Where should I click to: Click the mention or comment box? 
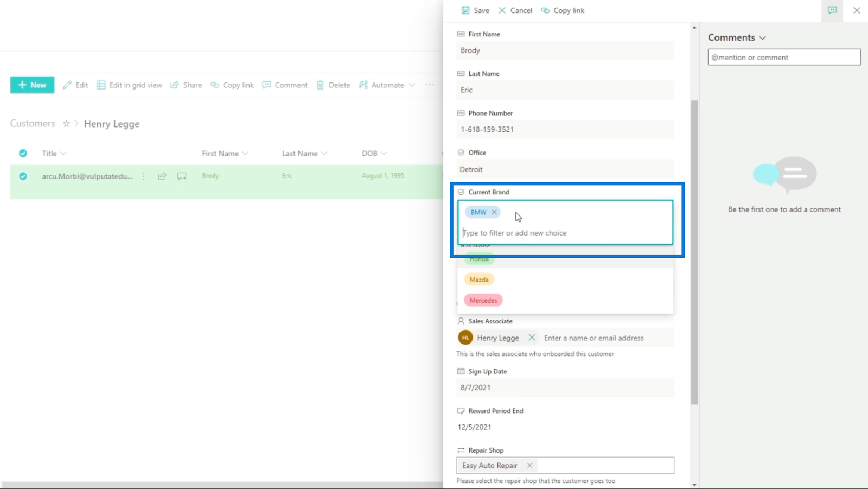point(784,57)
